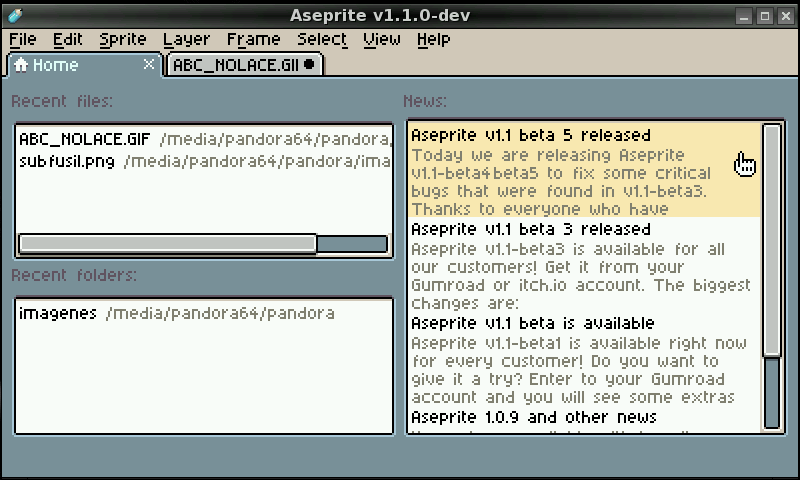Click the text 'Gumroad or itch.io account. The biggest'
The width and height of the screenshot is (800, 480).
(x=581, y=285)
